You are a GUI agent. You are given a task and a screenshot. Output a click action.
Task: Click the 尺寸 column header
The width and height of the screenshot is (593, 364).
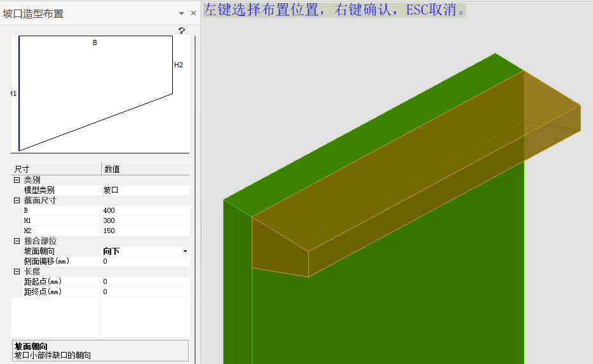coord(56,169)
